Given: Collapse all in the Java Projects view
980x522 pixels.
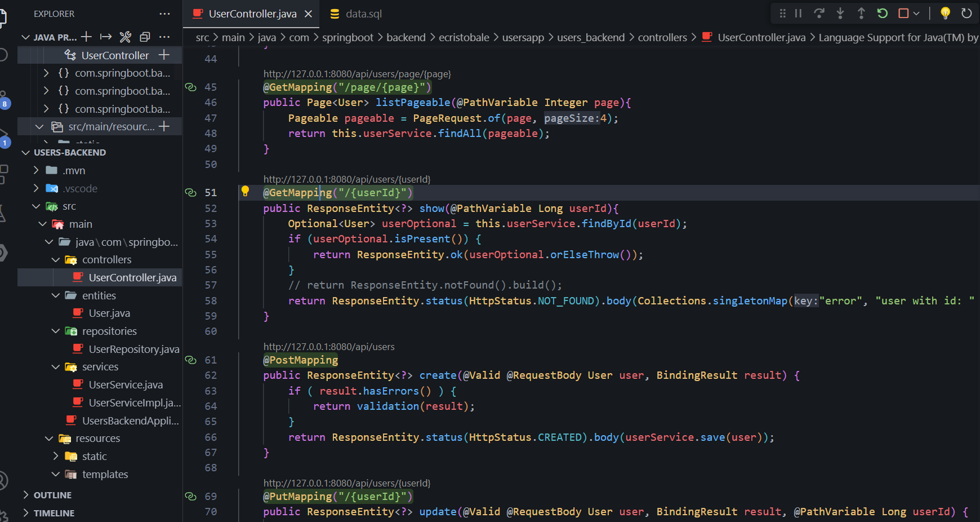Looking at the screenshot, I should [x=145, y=37].
